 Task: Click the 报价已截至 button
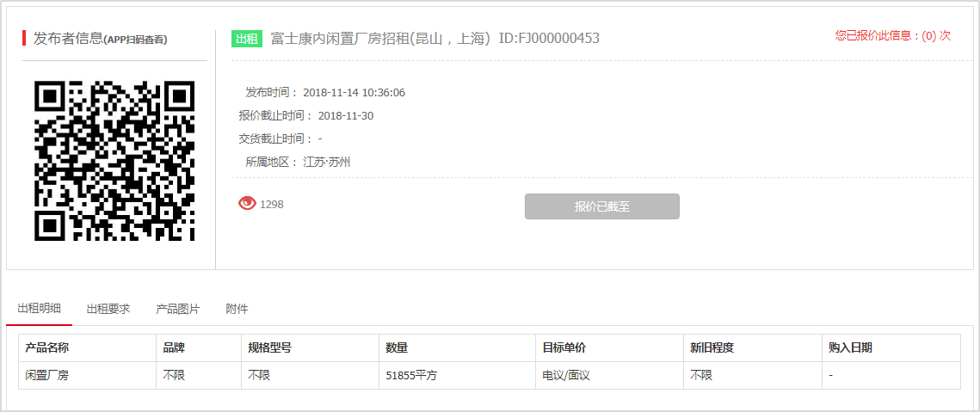(602, 206)
